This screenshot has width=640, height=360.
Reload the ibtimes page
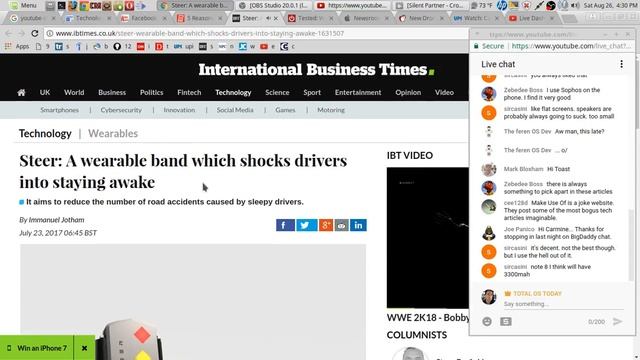click(x=35, y=33)
